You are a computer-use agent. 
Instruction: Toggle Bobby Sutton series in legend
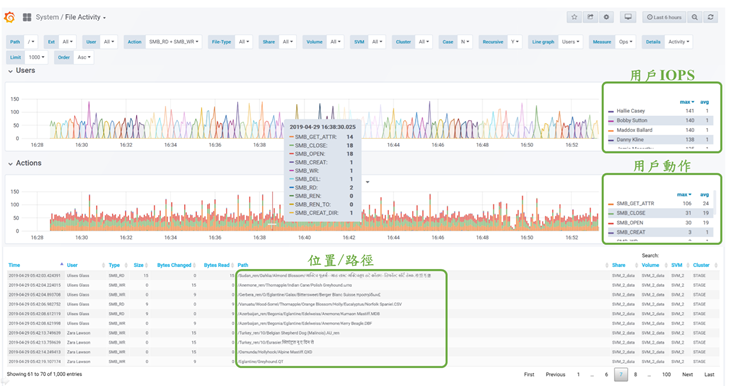(x=631, y=120)
